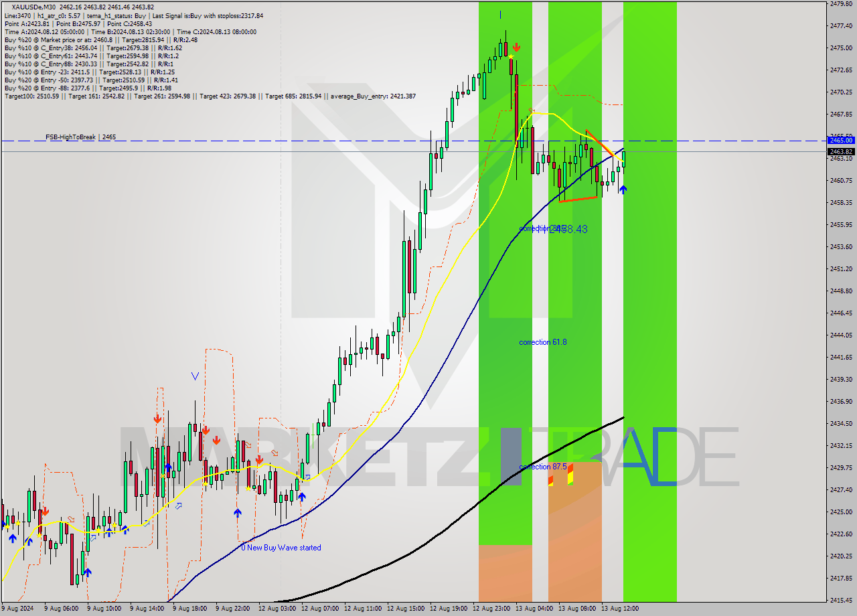Click the 2425.00 price axis value
The height and width of the screenshot is (616, 857).
pos(841,512)
